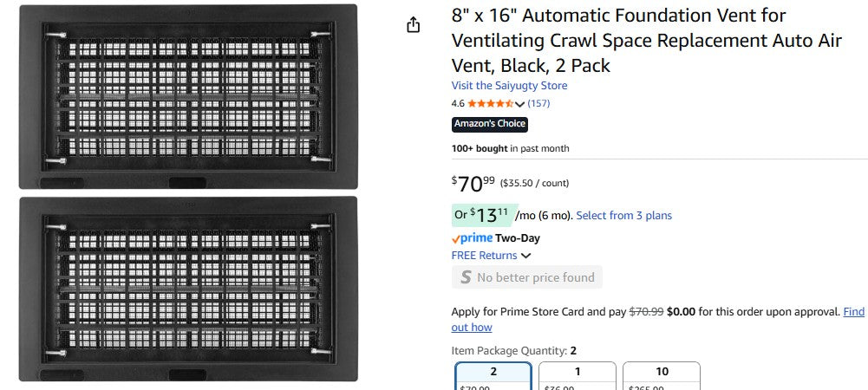Click the S icon in price badge

(x=466, y=277)
